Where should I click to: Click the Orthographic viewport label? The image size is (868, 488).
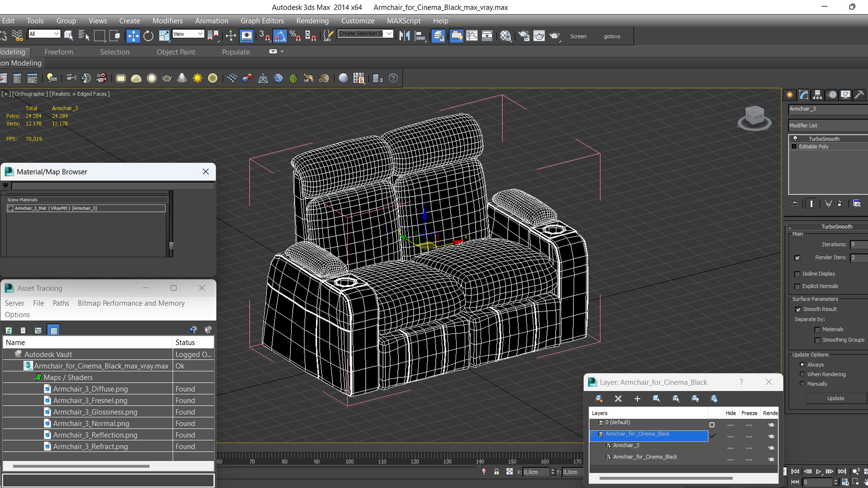[30, 94]
